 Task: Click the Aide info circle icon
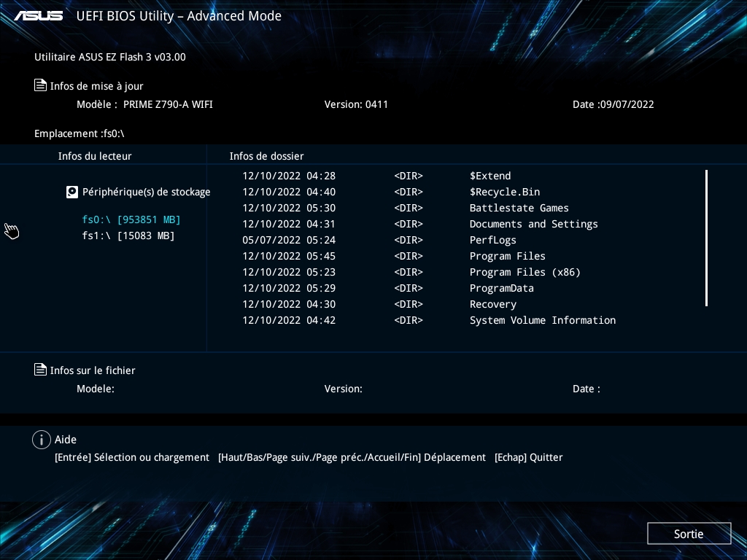(x=42, y=440)
